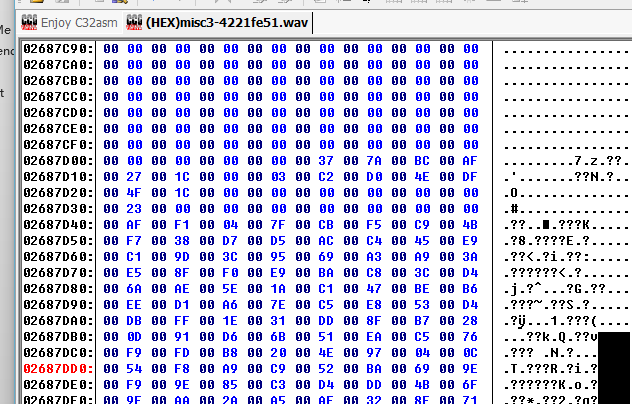This screenshot has width=632, height=404.
Task: Click the icon on the HEX wav tab
Action: coord(133,22)
